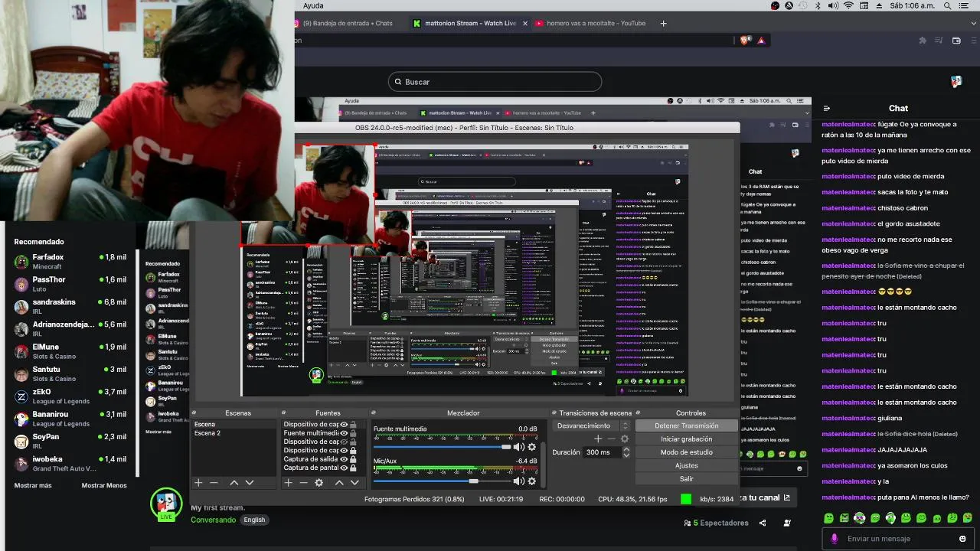Click the mixer panel vertical scrollbar
980x551 pixels.
click(x=544, y=463)
